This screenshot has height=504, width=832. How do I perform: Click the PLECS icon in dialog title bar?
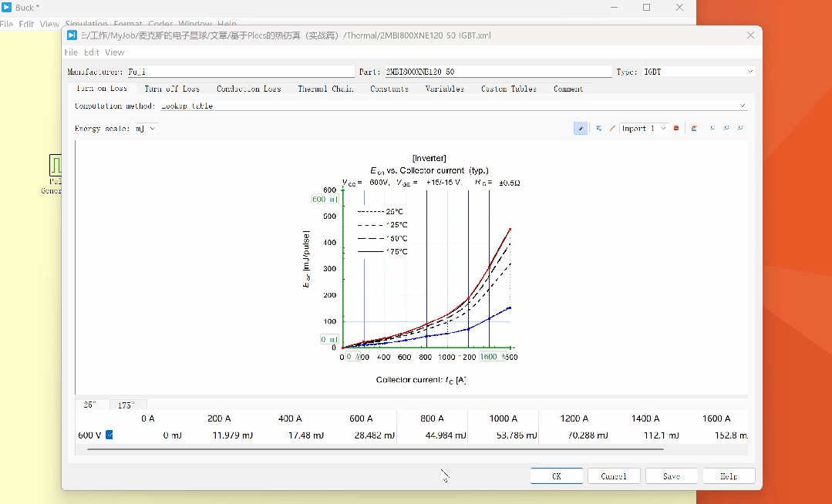(72, 35)
